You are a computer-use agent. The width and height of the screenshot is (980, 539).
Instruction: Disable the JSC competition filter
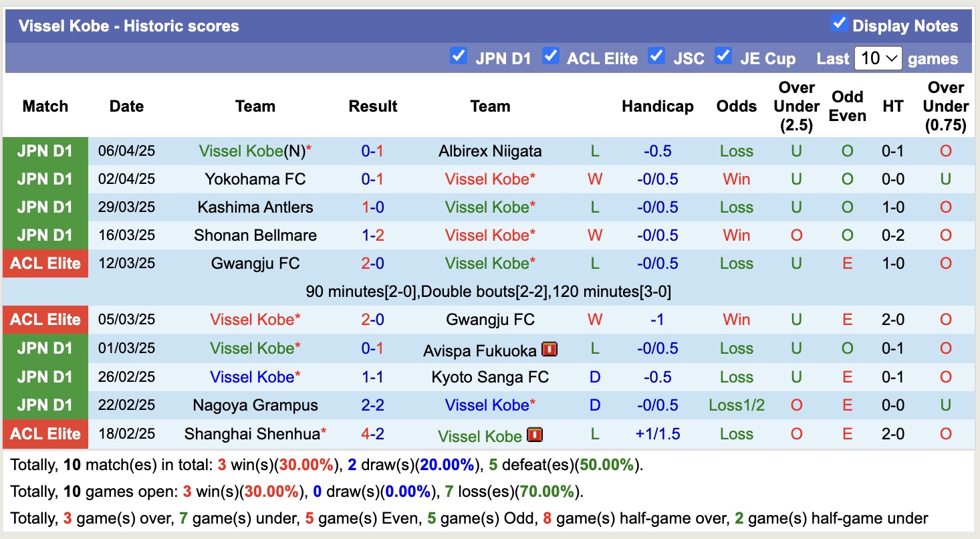coord(656,58)
